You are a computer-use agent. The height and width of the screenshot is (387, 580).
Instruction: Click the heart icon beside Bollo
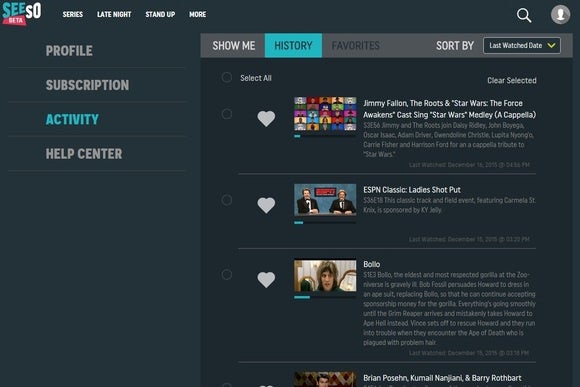pos(266,280)
